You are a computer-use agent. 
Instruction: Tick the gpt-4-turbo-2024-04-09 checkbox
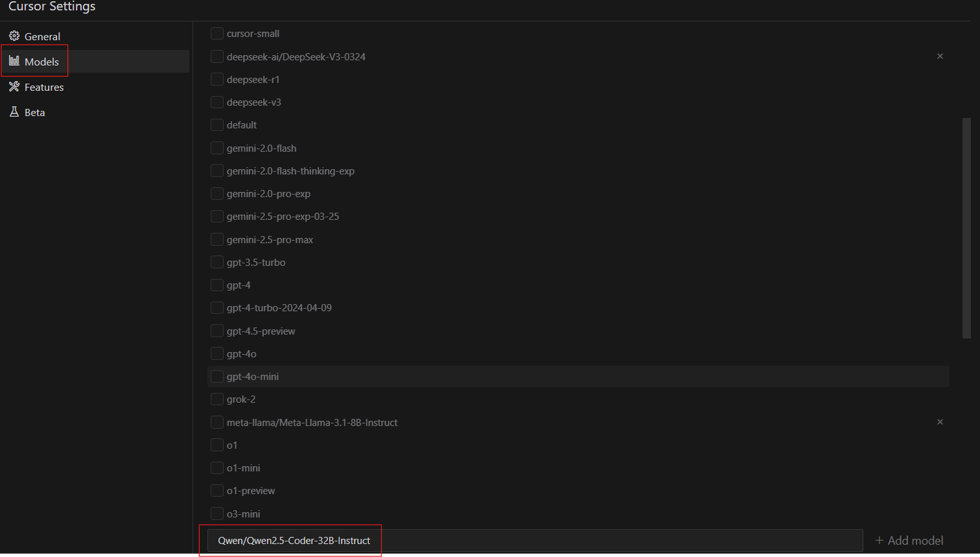(217, 307)
